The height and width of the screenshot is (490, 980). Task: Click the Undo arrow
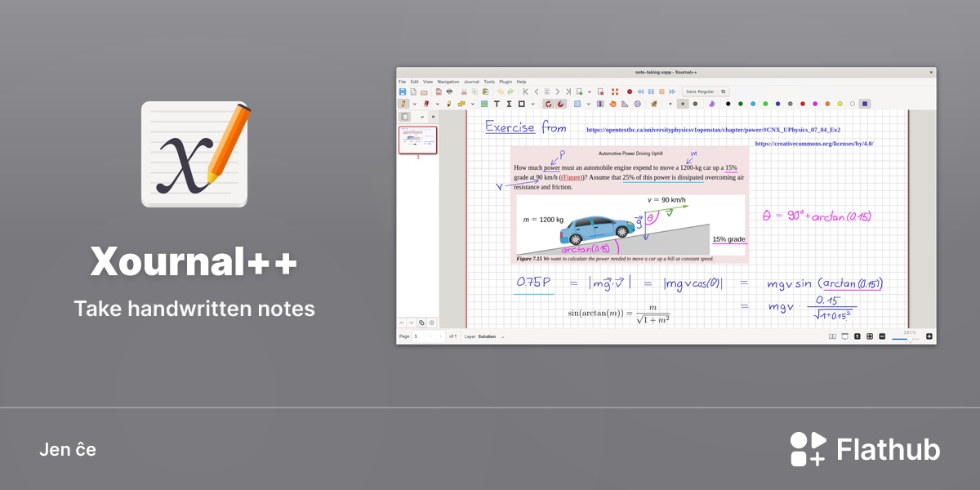coord(500,91)
